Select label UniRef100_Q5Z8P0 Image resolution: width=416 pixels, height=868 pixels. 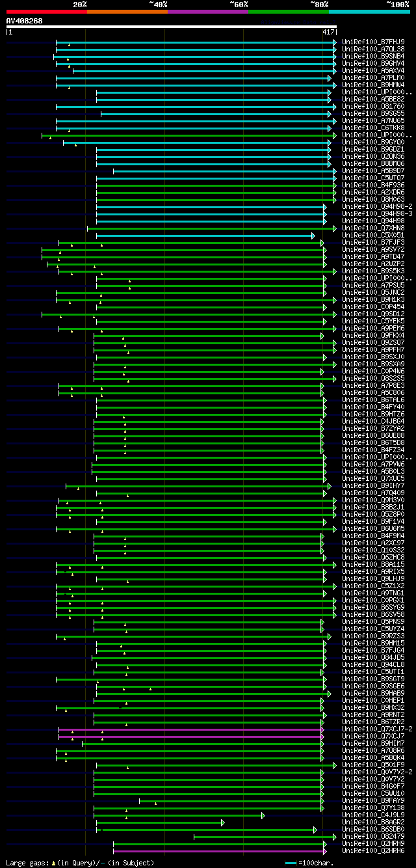click(373, 514)
